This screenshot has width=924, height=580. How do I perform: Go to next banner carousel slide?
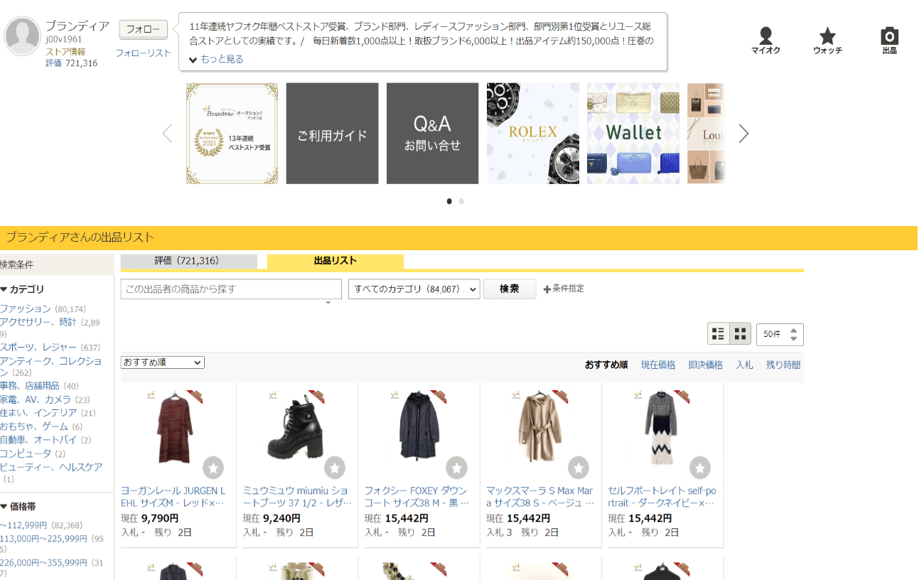click(x=743, y=134)
